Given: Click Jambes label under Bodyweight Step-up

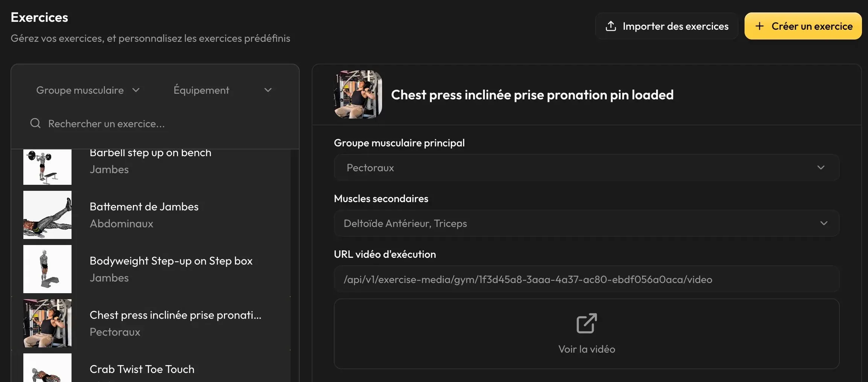Looking at the screenshot, I should [x=109, y=278].
